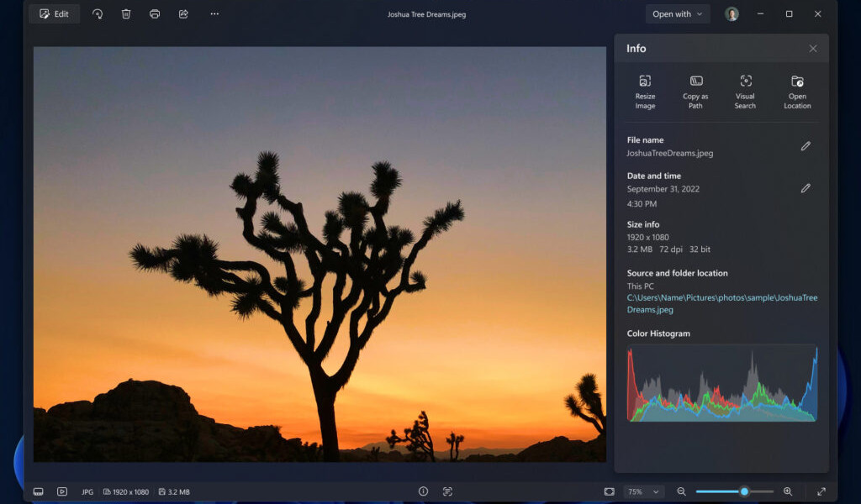Select Resize Image in Info panel

645,92
